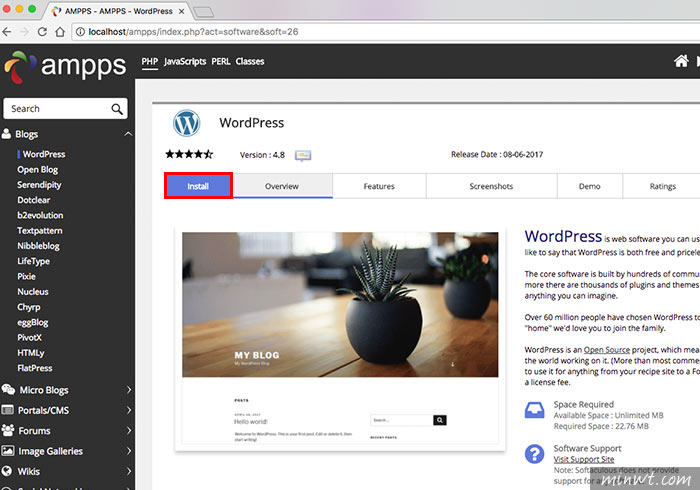
Task: Click the Space Required tray icon
Action: 534,410
